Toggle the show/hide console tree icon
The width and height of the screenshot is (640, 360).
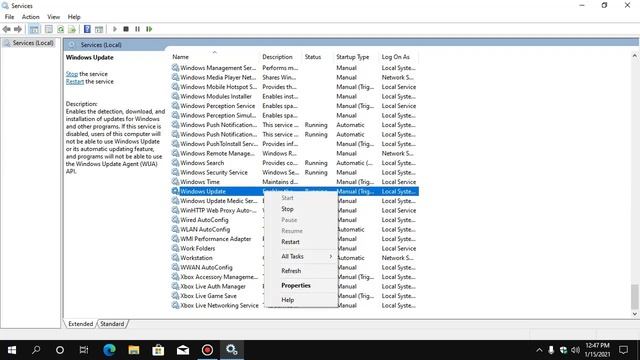[34, 29]
